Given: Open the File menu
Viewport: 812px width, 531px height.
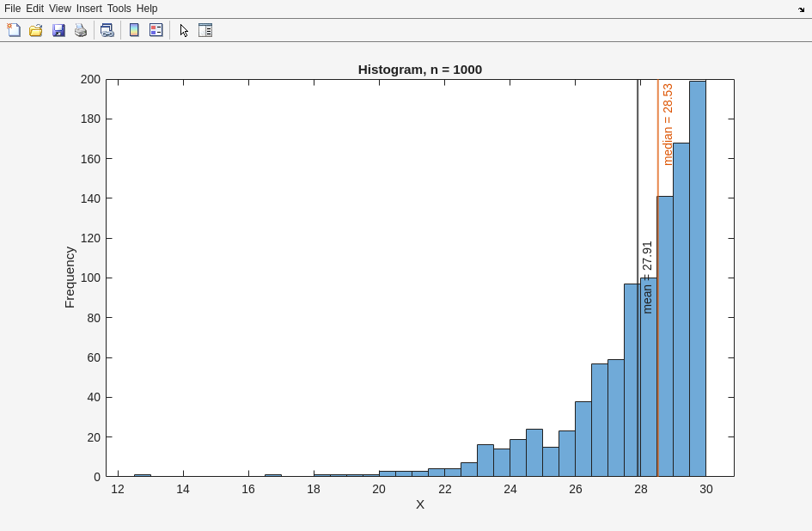Looking at the screenshot, I should click(x=12, y=9).
